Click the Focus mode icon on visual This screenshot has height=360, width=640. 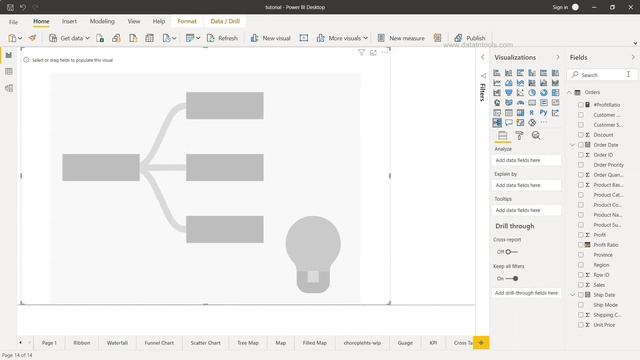click(373, 52)
